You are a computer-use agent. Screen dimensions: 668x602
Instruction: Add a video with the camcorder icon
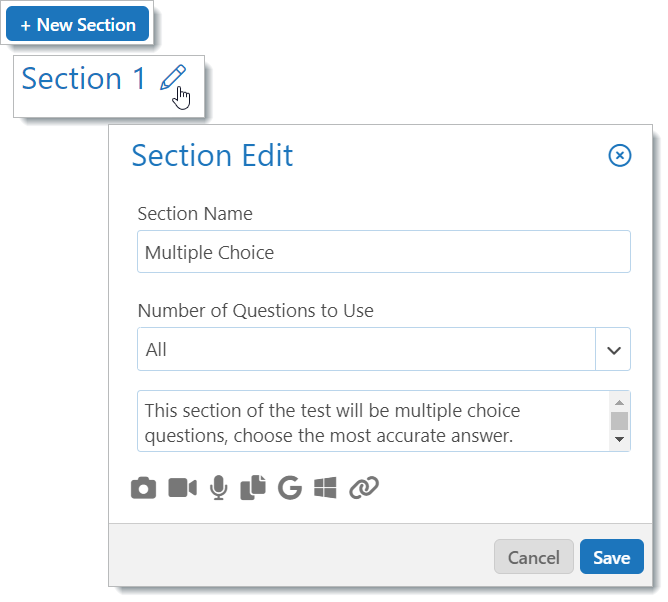[x=182, y=487]
